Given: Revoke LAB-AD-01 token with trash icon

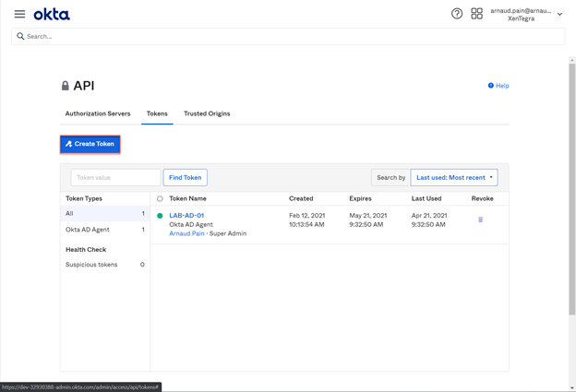Looking at the screenshot, I should [480, 220].
